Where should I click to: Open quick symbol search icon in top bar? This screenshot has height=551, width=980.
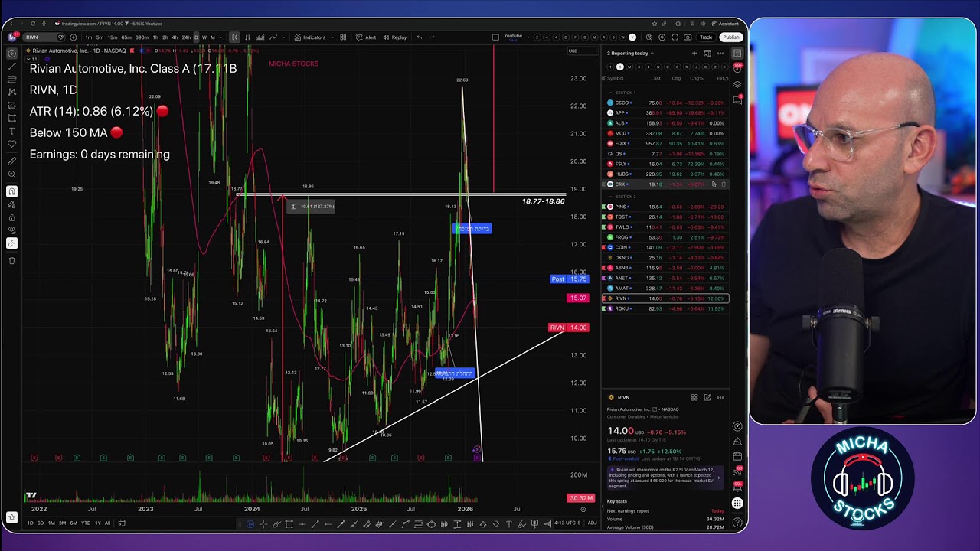[649, 37]
